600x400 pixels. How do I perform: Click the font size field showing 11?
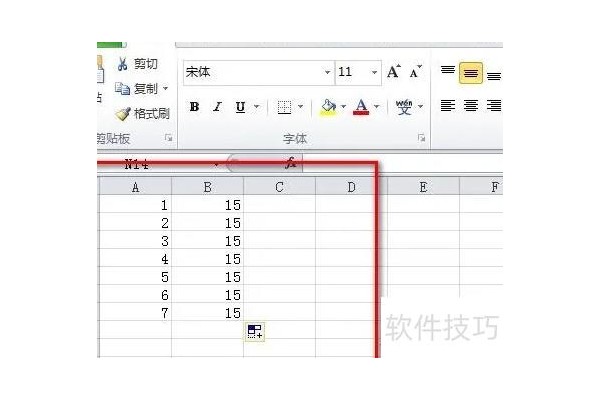[x=352, y=72]
